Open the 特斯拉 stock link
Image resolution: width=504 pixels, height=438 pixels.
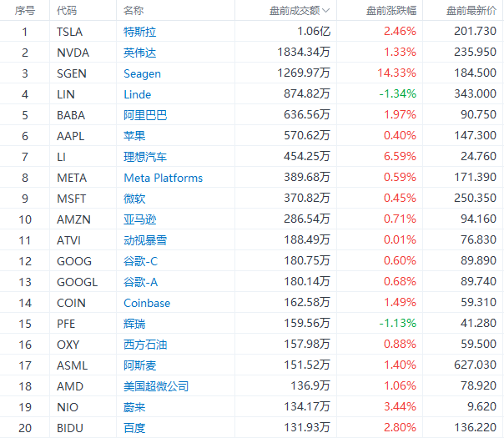coord(140,32)
